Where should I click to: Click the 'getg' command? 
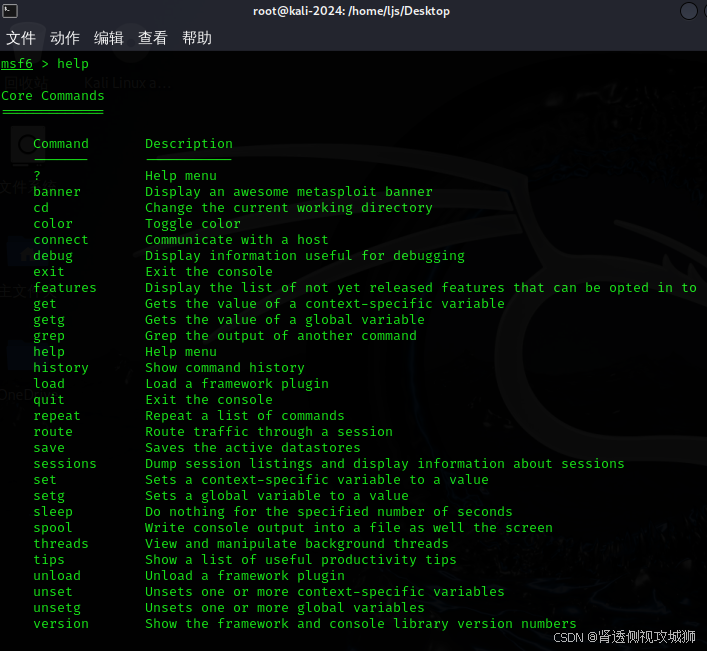pos(49,320)
